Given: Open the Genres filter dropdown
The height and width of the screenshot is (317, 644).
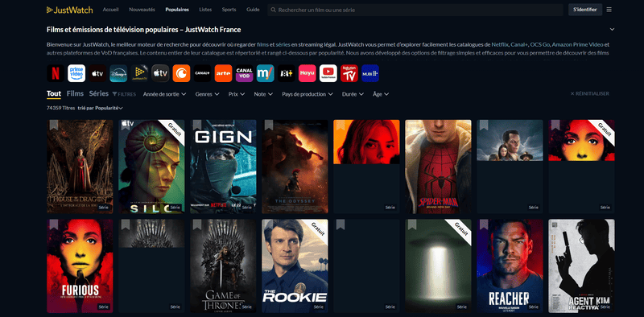Looking at the screenshot, I should coord(207,94).
